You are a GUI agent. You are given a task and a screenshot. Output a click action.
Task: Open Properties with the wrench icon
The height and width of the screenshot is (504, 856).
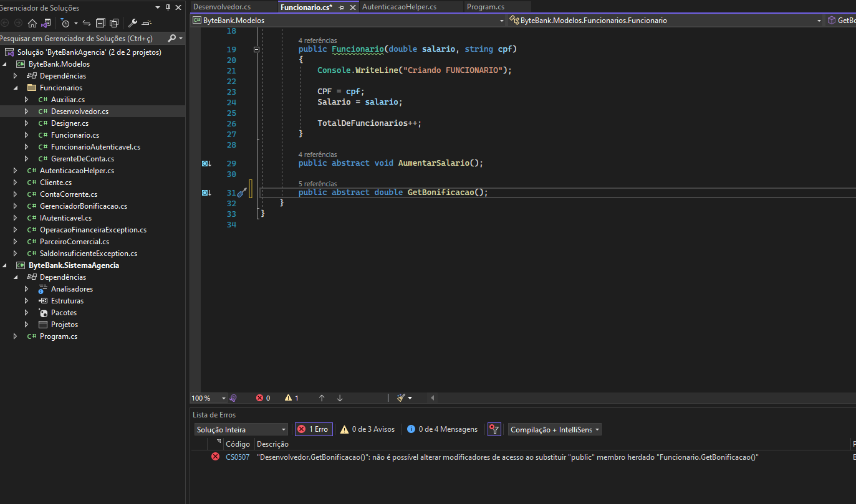pyautogui.click(x=133, y=23)
